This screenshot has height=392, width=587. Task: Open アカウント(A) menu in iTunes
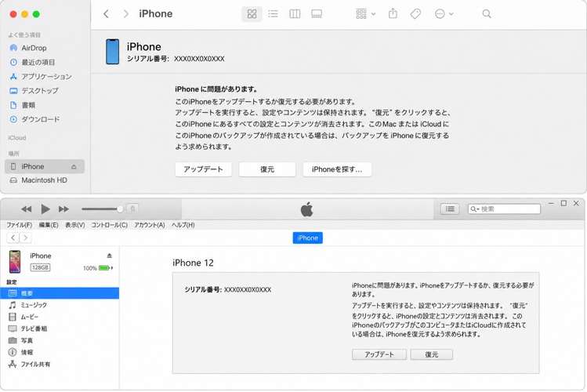150,225
